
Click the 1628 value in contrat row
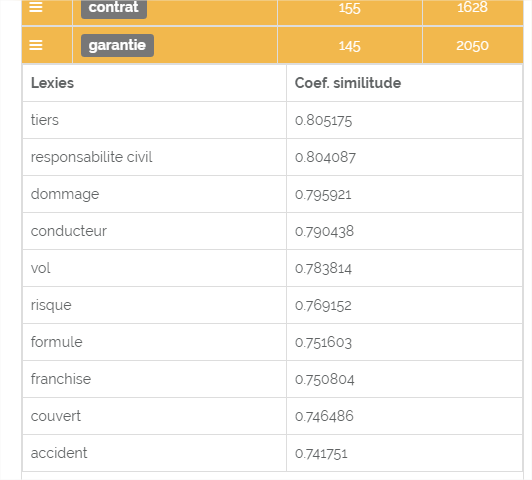click(x=472, y=7)
